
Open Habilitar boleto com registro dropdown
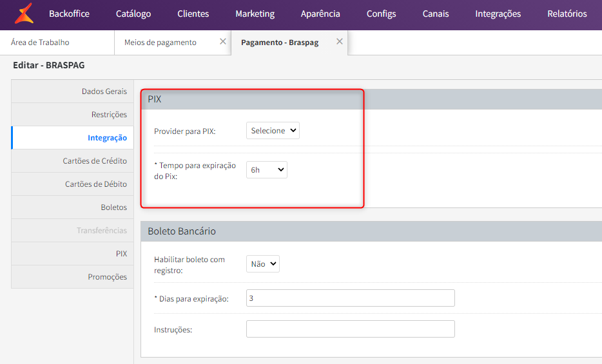(x=262, y=264)
